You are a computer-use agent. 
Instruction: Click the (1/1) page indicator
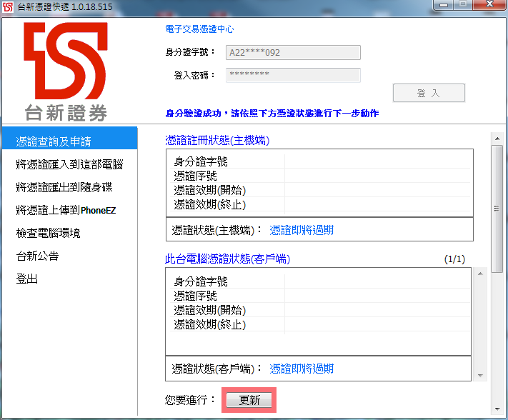[x=454, y=259]
